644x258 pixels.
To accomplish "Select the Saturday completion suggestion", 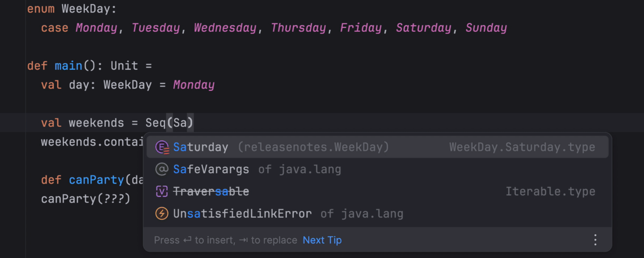I will [201, 147].
